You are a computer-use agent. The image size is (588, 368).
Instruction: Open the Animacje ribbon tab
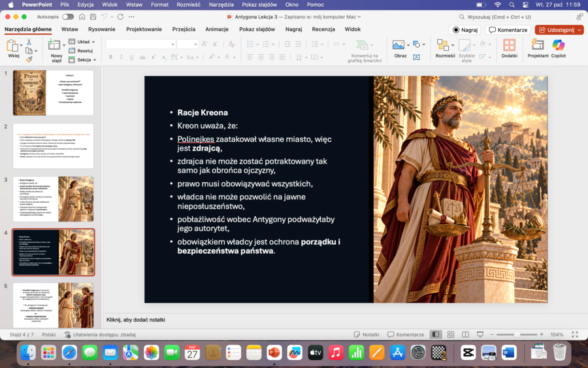coord(217,29)
